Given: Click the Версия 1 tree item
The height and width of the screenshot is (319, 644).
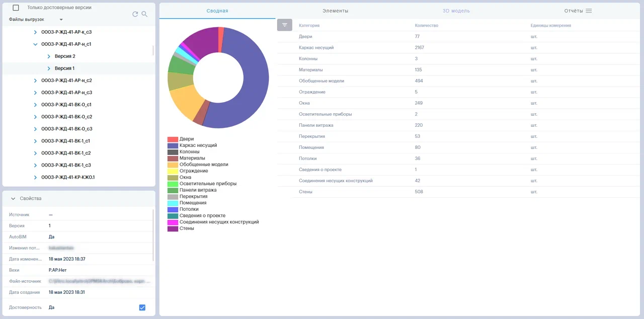Looking at the screenshot, I should coord(64,68).
